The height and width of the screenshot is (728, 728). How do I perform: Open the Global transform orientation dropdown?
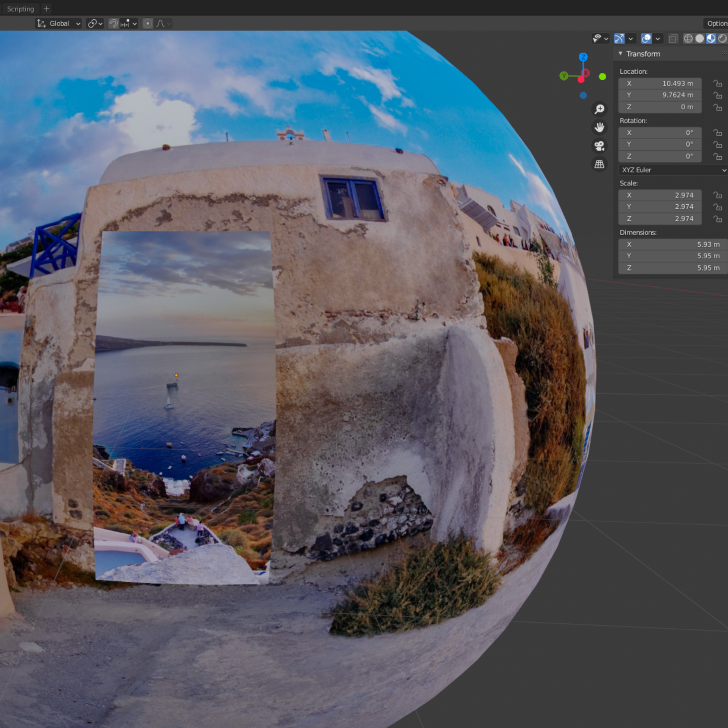[59, 23]
